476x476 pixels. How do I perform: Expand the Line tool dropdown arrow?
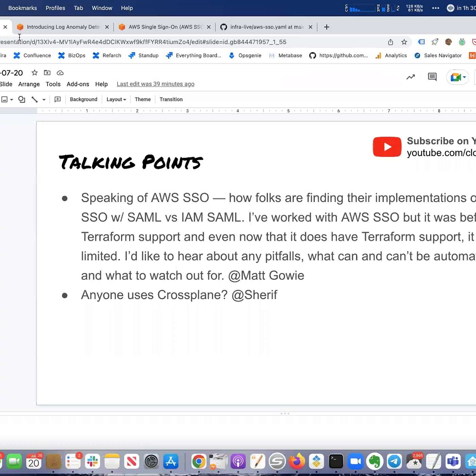(x=44, y=100)
